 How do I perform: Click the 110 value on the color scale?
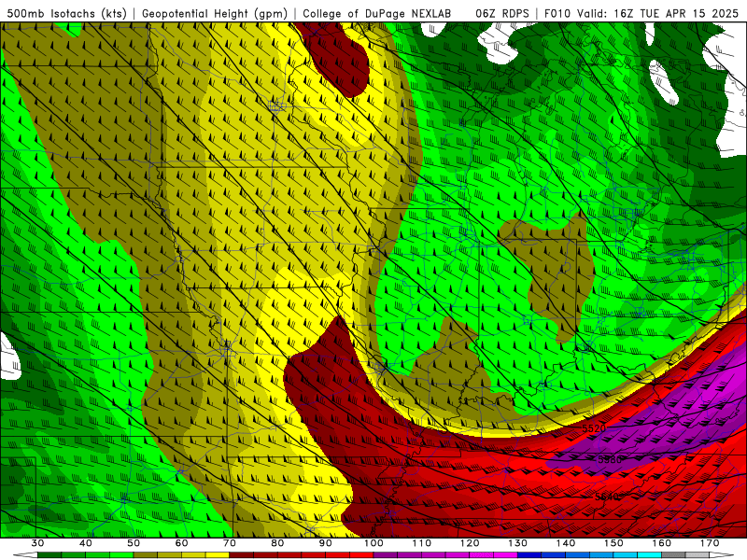pyautogui.click(x=422, y=543)
